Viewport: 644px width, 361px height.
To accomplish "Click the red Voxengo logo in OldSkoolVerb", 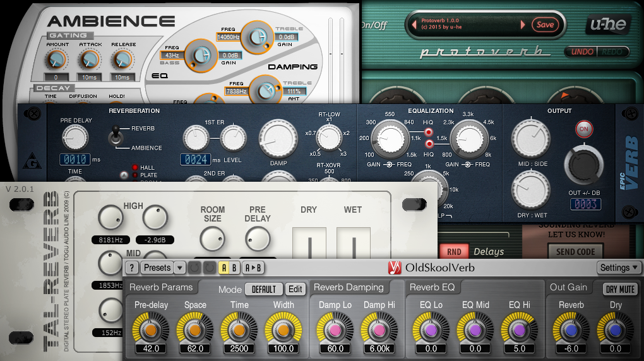I will click(395, 268).
